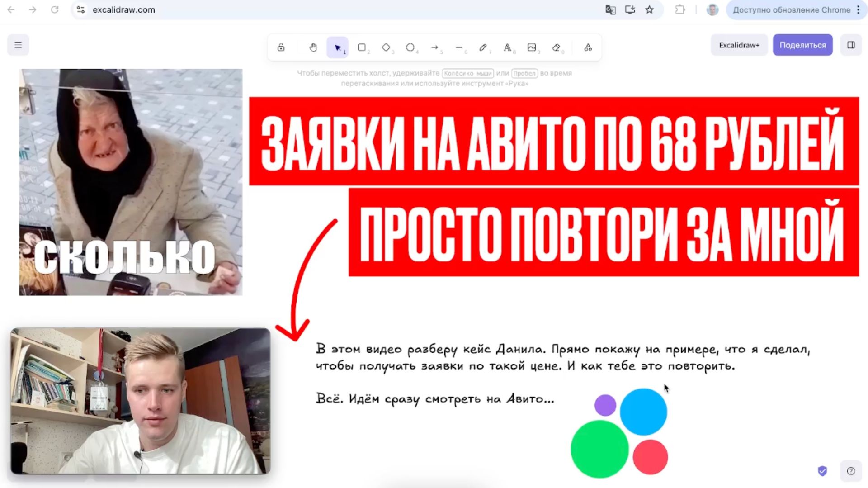
Task: Reload the excalidraw page
Action: pyautogui.click(x=55, y=9)
